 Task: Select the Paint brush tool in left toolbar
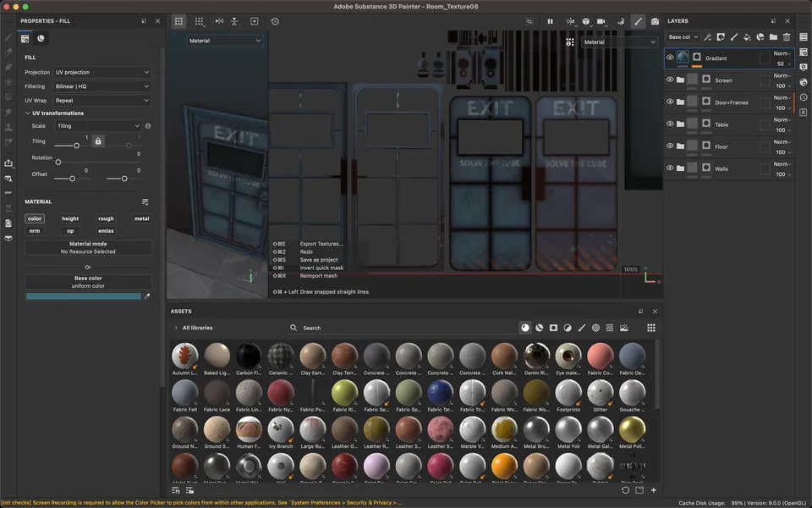click(x=8, y=36)
